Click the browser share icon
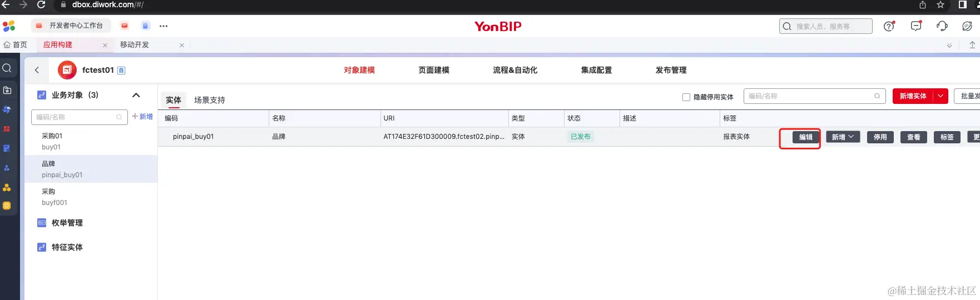 pos(923,4)
